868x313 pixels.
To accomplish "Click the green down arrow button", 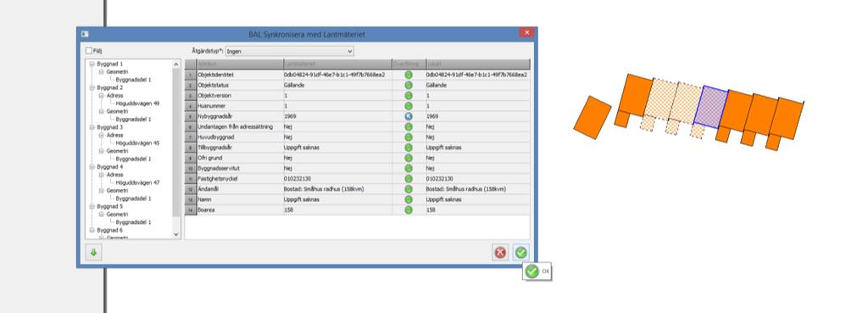I will point(93,253).
